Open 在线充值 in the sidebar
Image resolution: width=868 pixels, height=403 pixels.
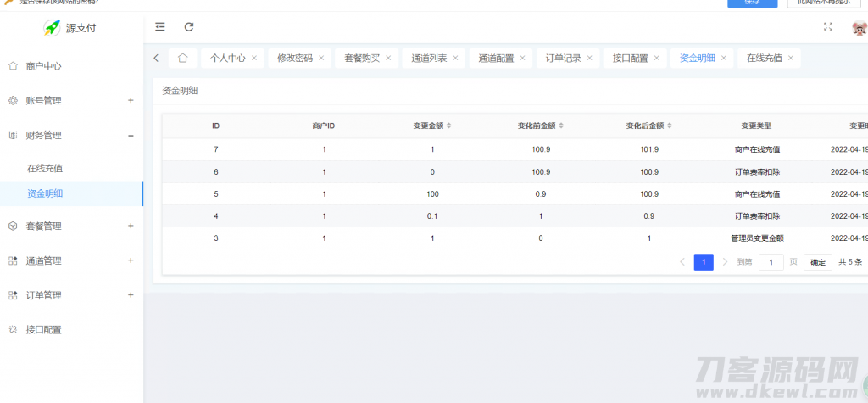[45, 168]
